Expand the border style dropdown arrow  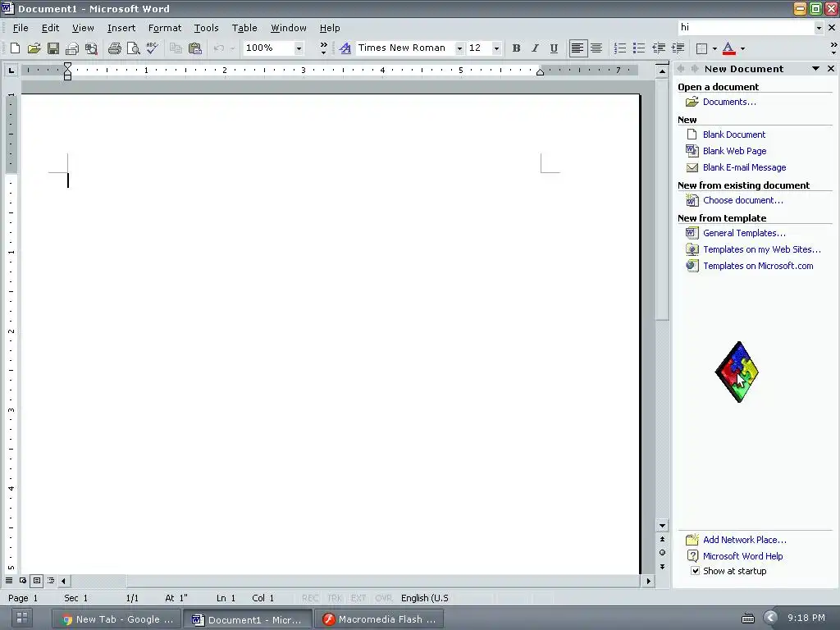714,48
